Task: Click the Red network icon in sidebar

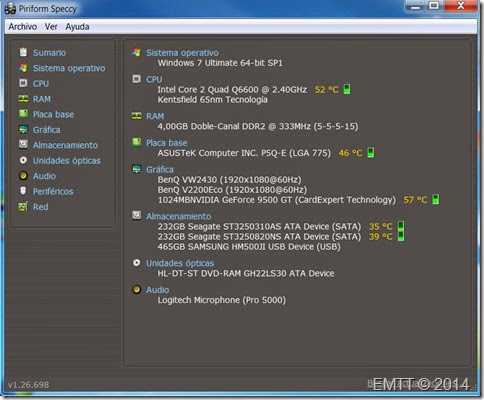Action: coord(23,207)
